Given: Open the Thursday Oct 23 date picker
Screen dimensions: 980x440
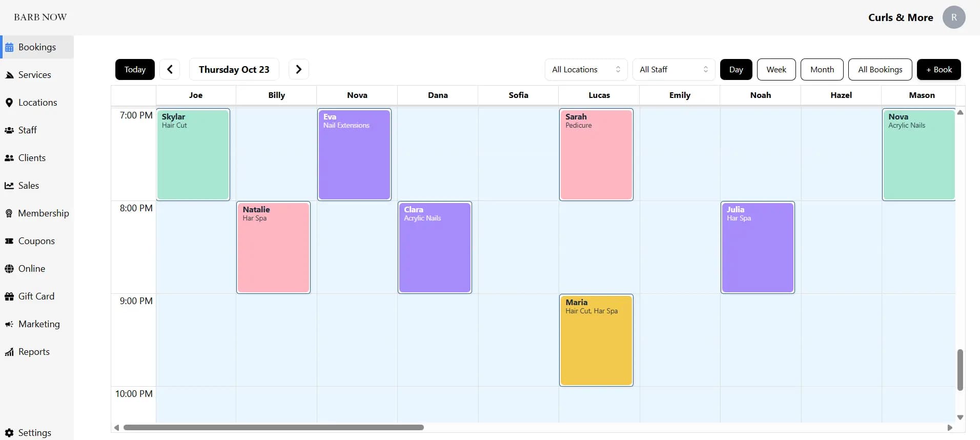Looking at the screenshot, I should [234, 69].
